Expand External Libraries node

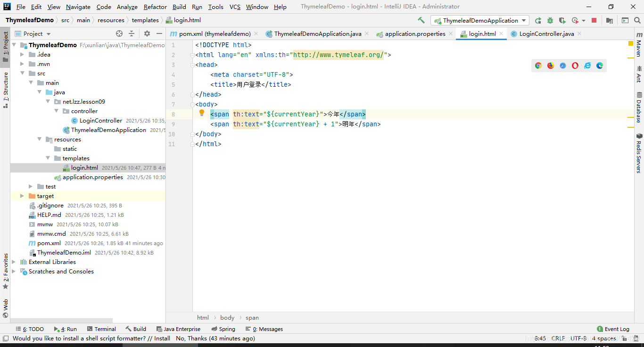click(x=14, y=262)
